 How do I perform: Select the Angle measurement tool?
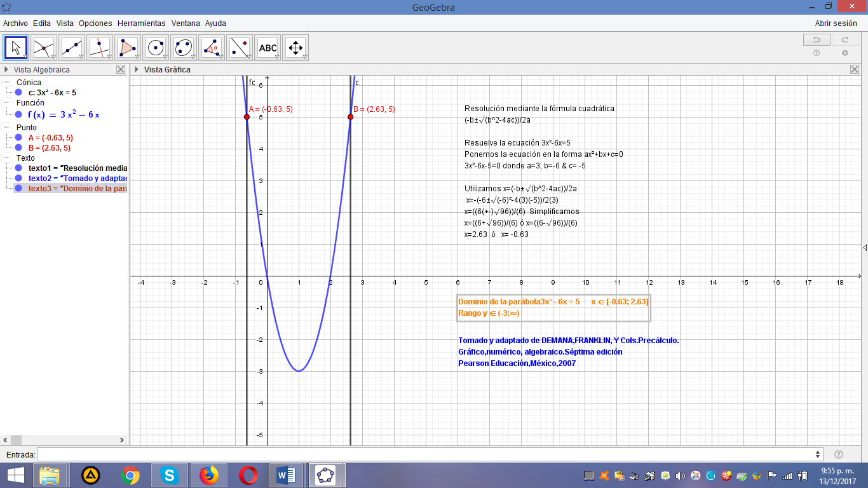(x=211, y=47)
